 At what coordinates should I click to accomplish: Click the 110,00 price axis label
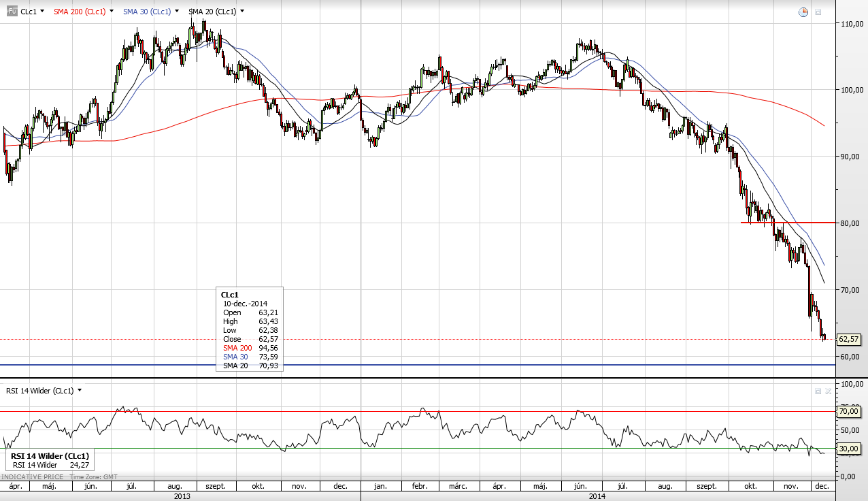852,24
